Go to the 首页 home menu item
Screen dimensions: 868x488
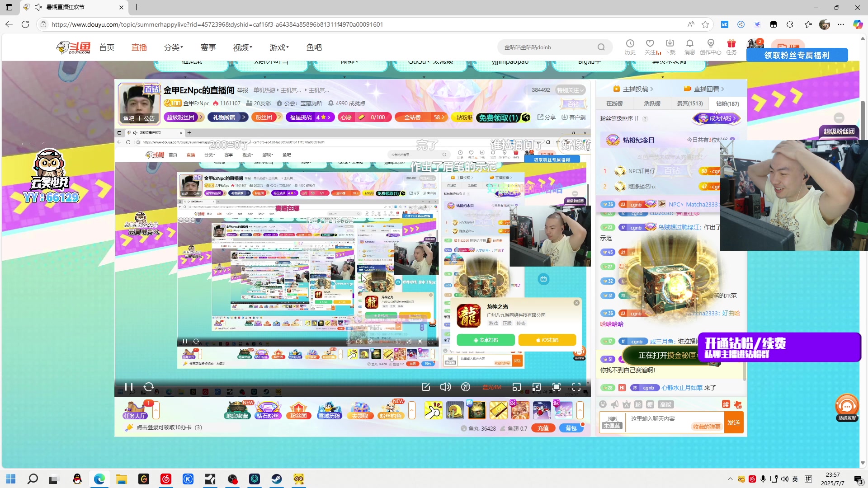[x=107, y=47]
